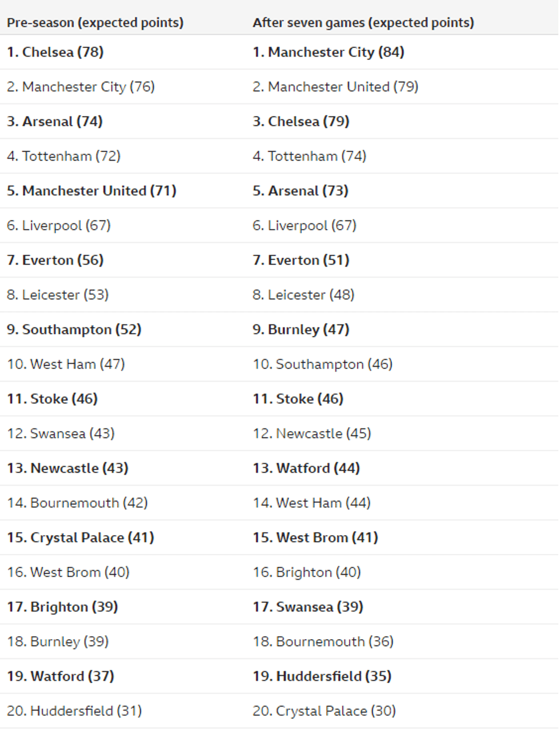Click Manchester United (79) in second column

point(335,87)
